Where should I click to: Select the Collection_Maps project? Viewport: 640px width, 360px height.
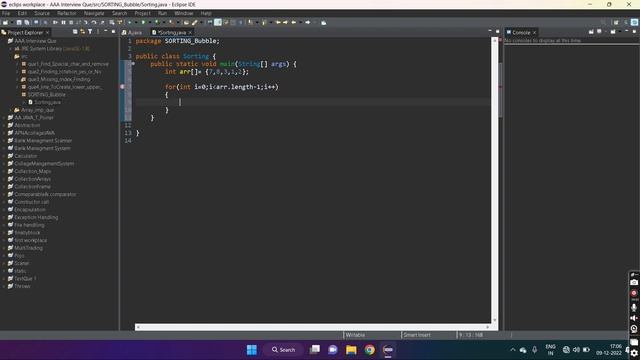[33, 171]
